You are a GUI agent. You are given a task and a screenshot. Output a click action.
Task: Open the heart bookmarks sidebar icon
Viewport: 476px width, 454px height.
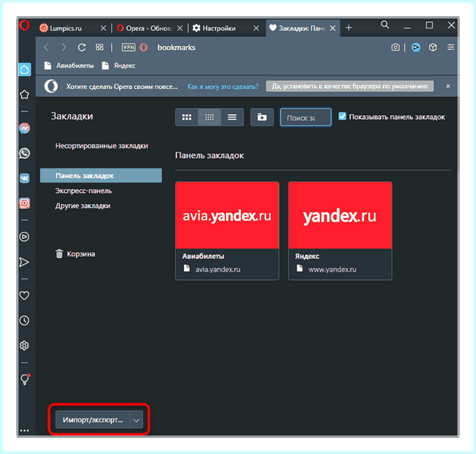click(25, 295)
